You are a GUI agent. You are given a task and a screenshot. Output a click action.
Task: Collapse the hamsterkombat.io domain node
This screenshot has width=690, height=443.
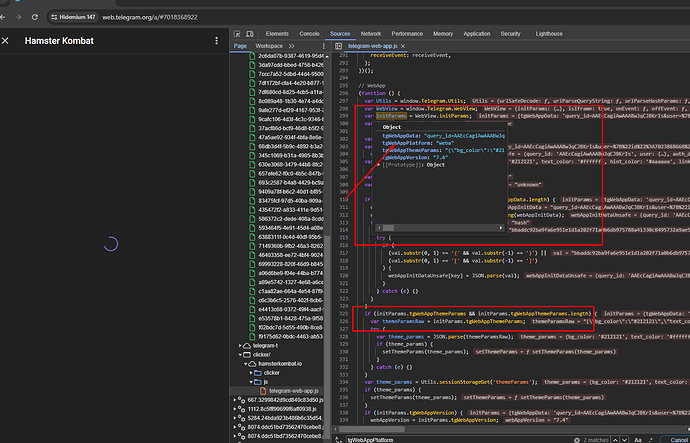[246, 364]
